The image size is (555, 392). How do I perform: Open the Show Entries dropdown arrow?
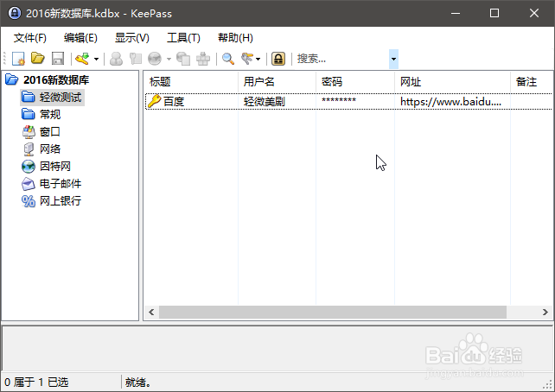258,59
